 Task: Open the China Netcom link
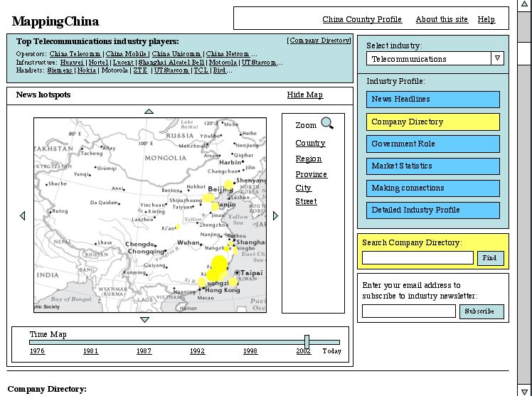point(228,54)
